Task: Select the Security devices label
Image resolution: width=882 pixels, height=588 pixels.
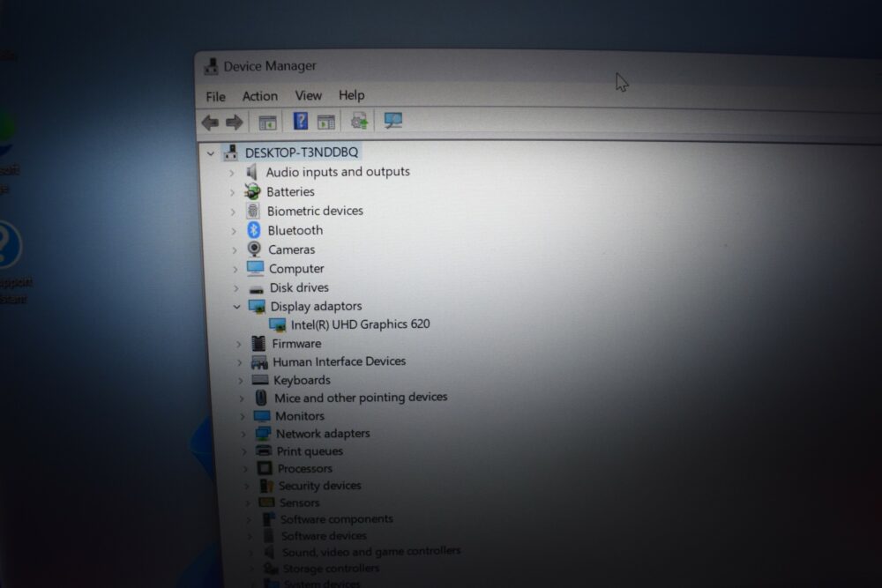Action: [x=319, y=485]
